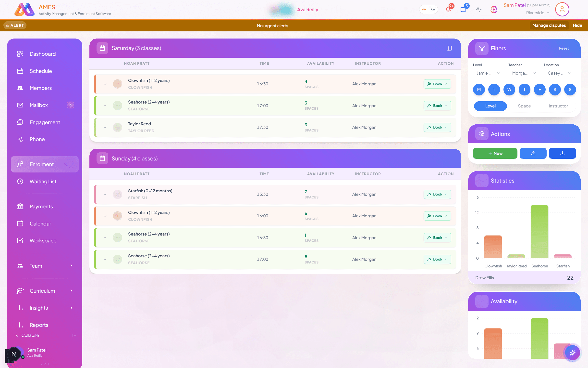Open the floating sparkle assistant button
Image resolution: width=588 pixels, height=368 pixels.
pyautogui.click(x=573, y=353)
